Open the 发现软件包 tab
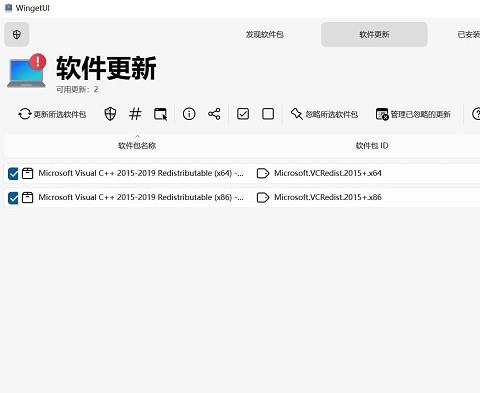This screenshot has width=480, height=393. [x=265, y=34]
